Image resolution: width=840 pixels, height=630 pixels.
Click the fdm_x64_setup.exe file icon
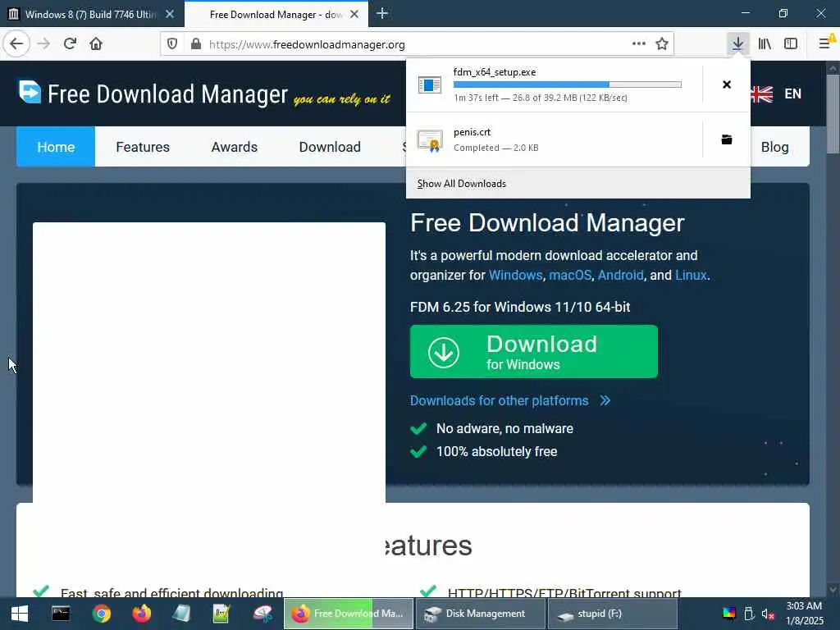pos(430,84)
